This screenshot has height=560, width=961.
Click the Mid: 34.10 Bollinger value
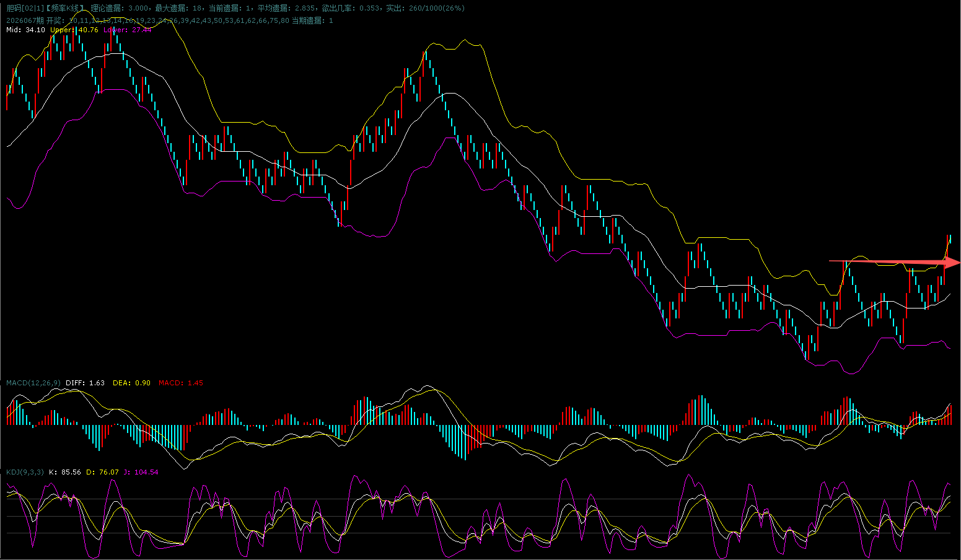[x=25, y=30]
